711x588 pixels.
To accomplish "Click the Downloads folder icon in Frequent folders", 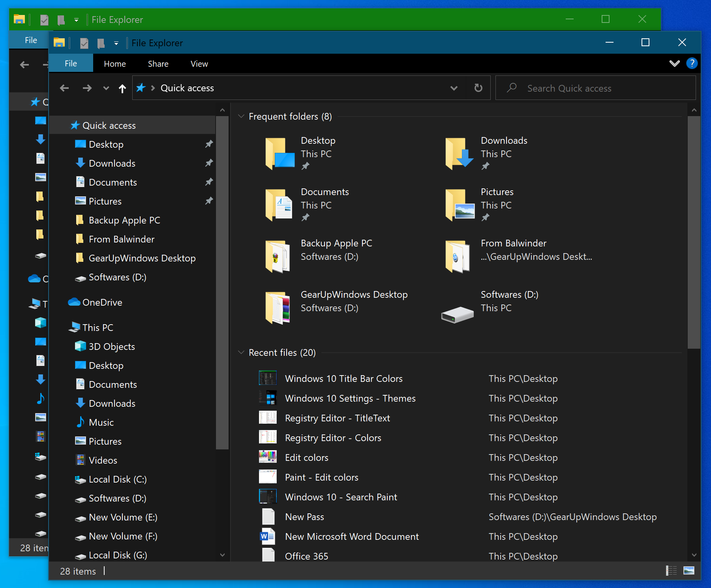I will tap(459, 154).
